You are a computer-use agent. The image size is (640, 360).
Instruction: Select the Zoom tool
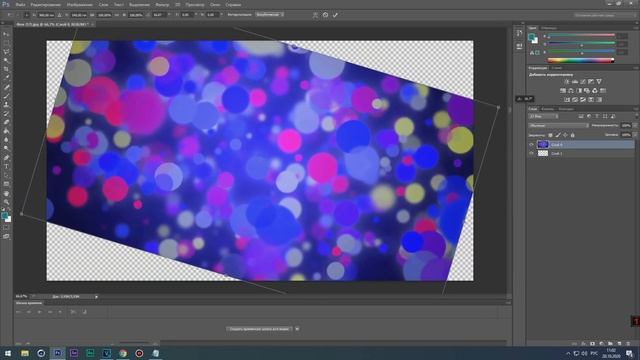[6, 202]
